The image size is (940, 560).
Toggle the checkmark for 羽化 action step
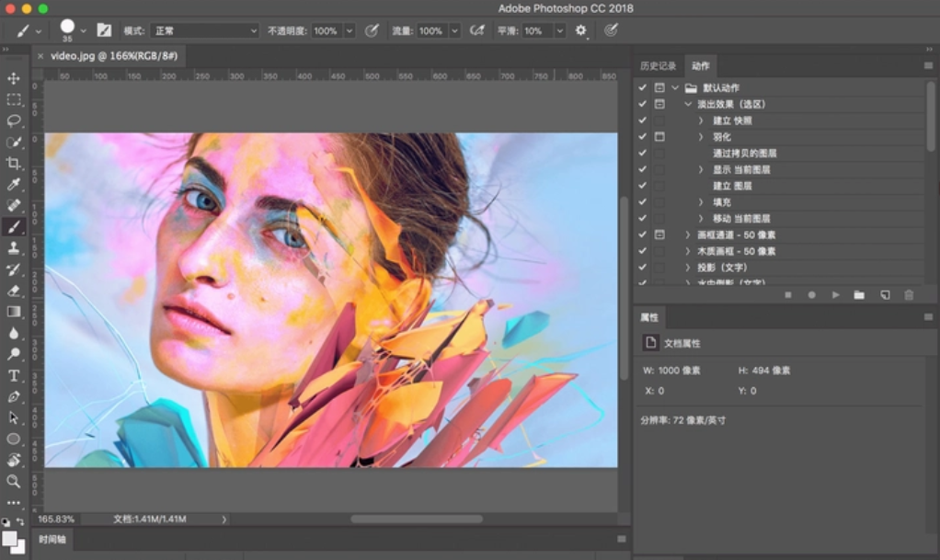pos(642,137)
